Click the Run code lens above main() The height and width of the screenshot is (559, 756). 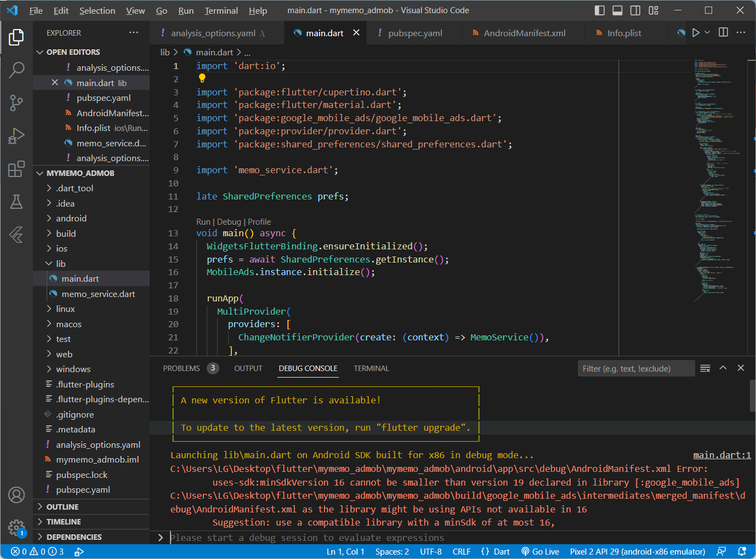tap(203, 222)
